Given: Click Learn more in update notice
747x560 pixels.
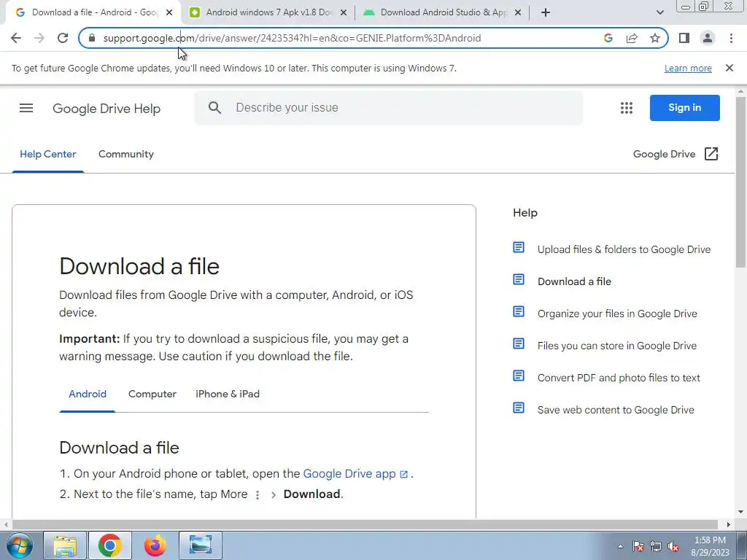Looking at the screenshot, I should [x=688, y=68].
